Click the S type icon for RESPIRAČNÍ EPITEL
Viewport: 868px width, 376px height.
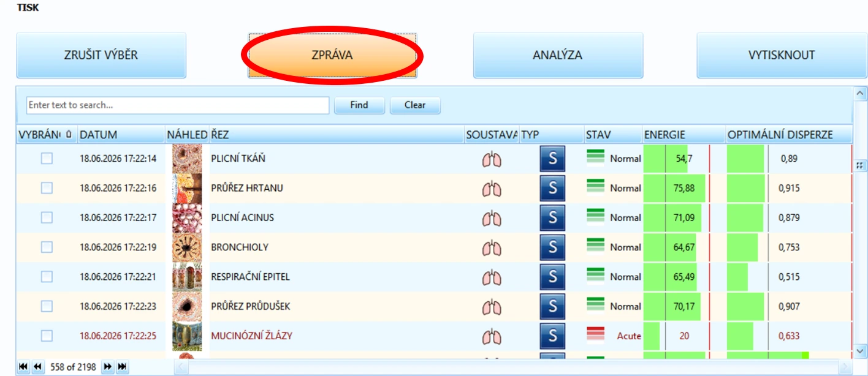pos(552,277)
